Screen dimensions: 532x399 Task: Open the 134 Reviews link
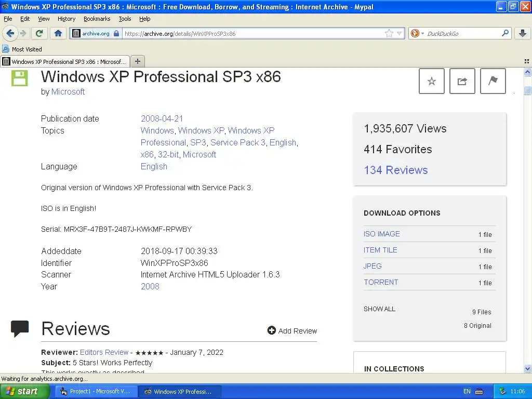coord(395,170)
